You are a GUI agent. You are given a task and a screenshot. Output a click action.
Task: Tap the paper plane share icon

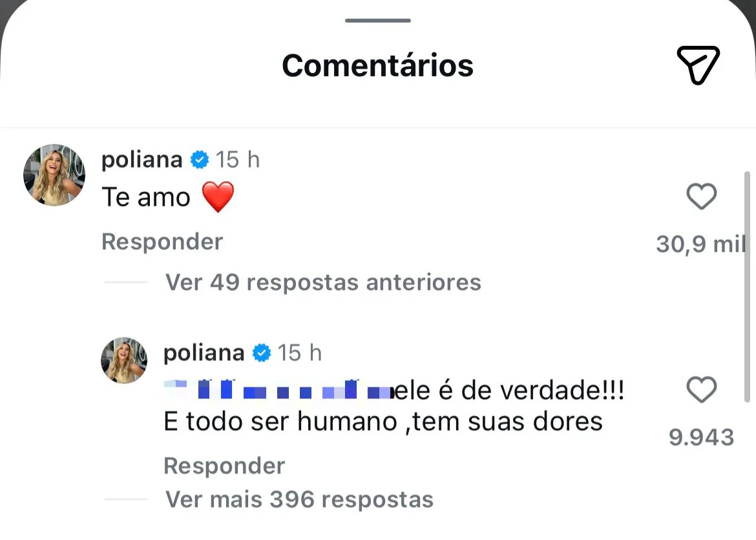(x=698, y=65)
